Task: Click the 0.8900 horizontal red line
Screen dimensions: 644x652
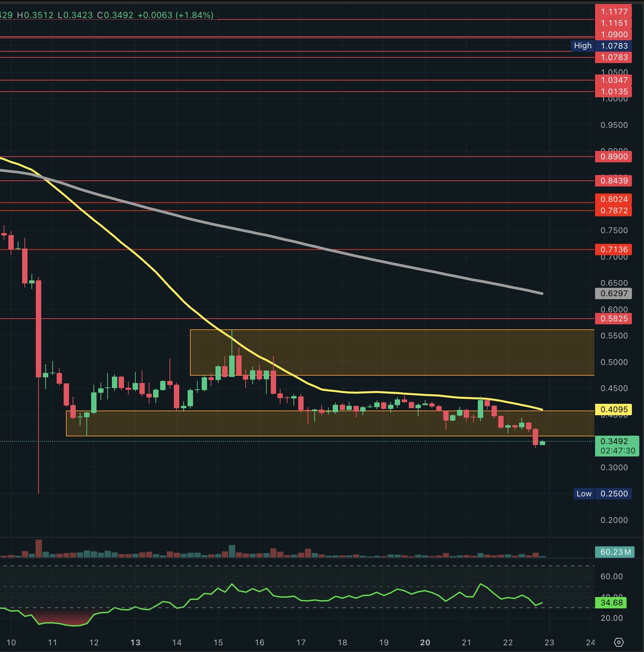Action: tap(297, 156)
